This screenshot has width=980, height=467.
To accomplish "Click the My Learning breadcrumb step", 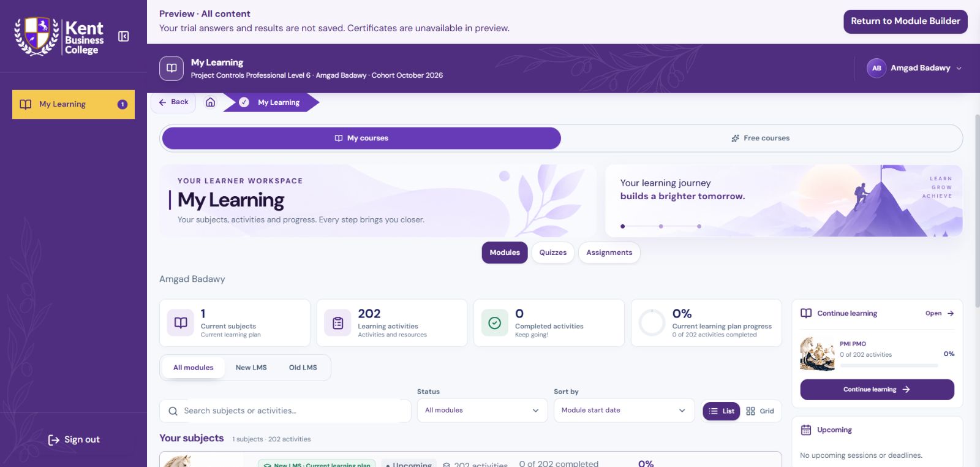I will coord(271,102).
